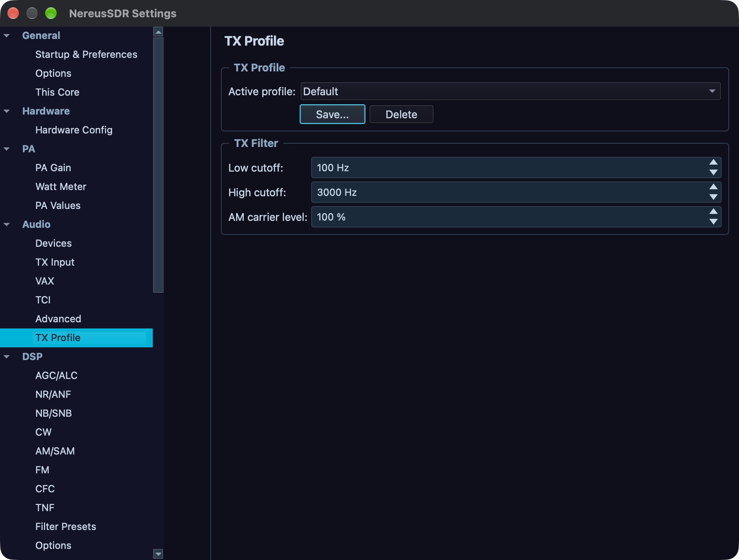Select TCI in the Audio section
The image size is (739, 560).
tap(43, 300)
